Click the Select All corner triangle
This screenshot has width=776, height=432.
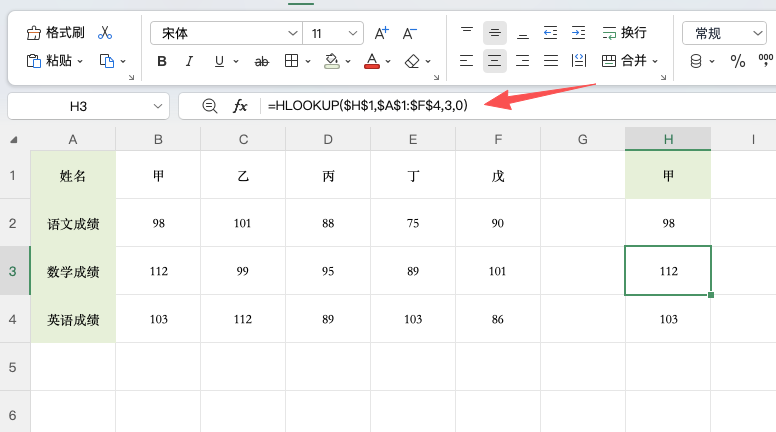(14, 140)
